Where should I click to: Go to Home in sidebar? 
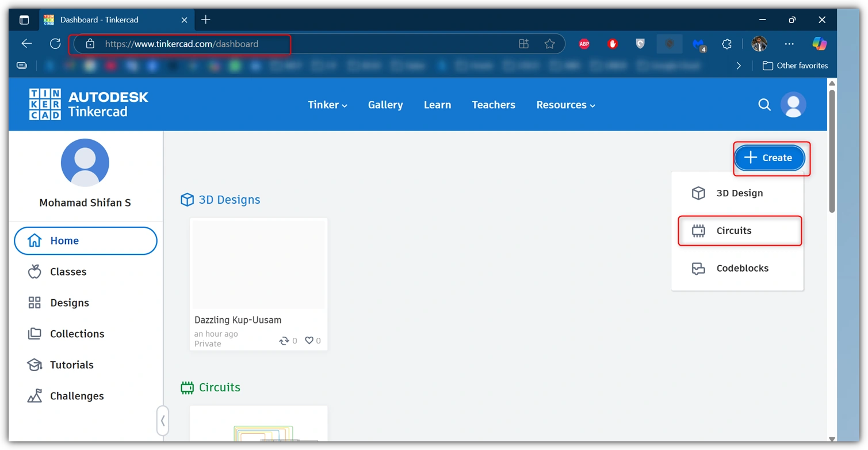point(86,241)
